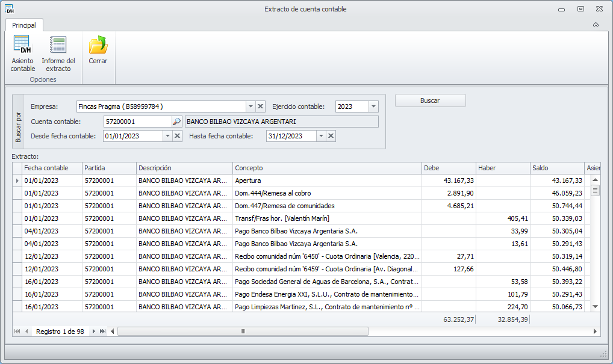Expand the Empresa dropdown list

coord(250,106)
